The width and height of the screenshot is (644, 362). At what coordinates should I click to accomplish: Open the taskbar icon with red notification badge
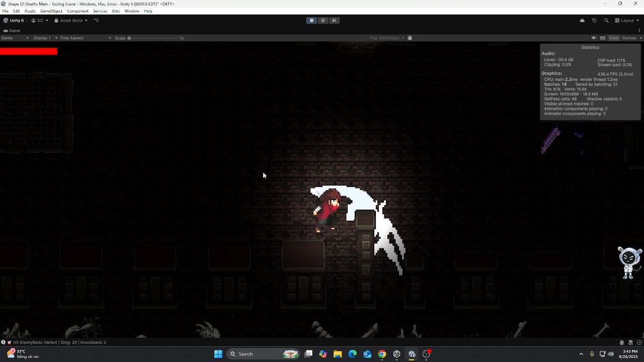pos(426,354)
